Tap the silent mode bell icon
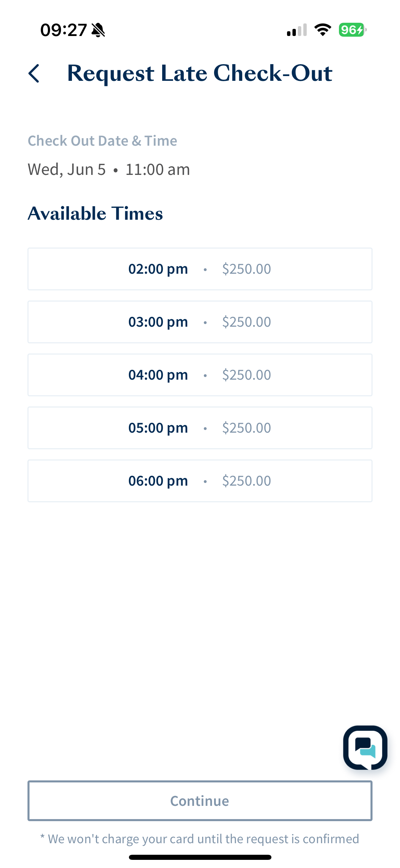 point(98,30)
